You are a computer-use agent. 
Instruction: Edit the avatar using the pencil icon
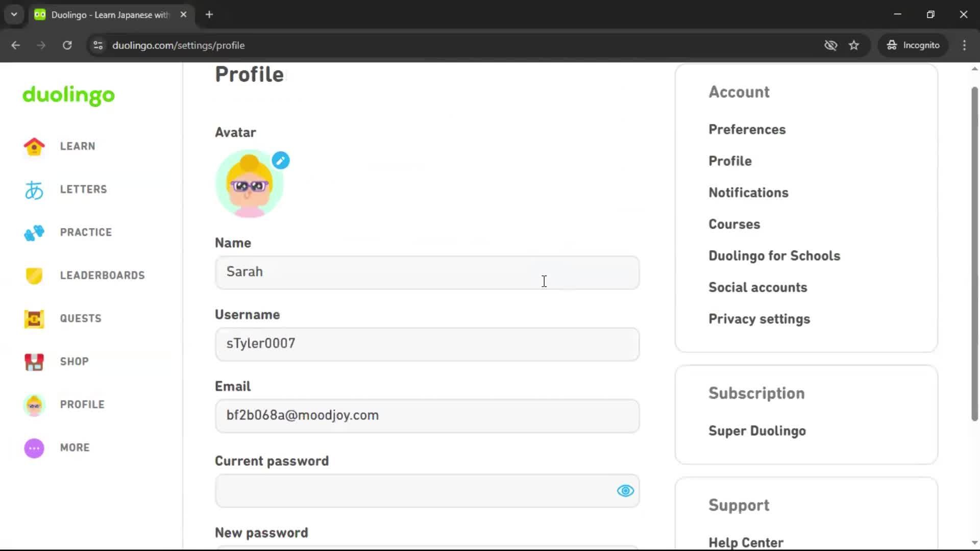point(280,160)
